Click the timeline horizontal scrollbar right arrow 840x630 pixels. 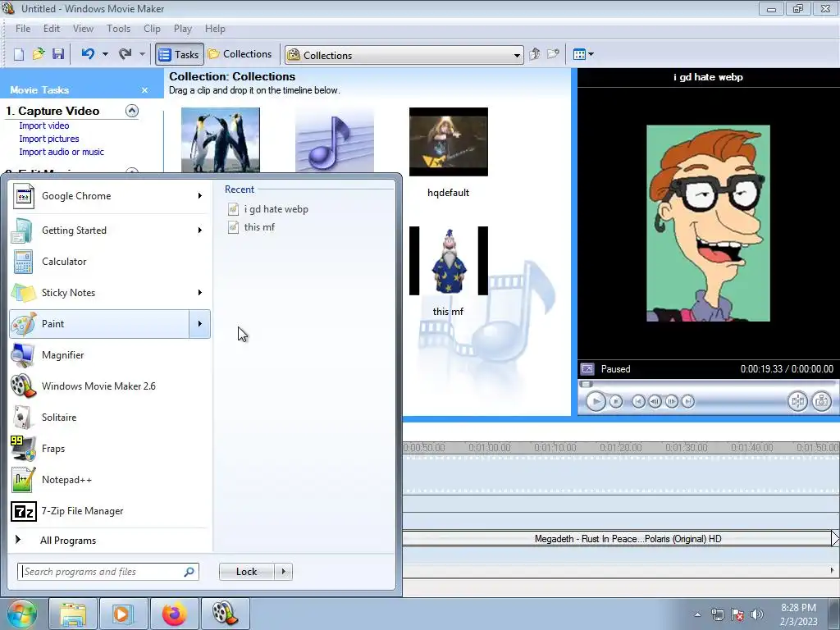(832, 571)
